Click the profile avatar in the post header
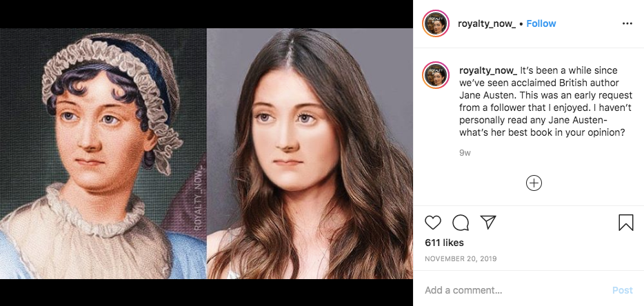 [x=436, y=23]
